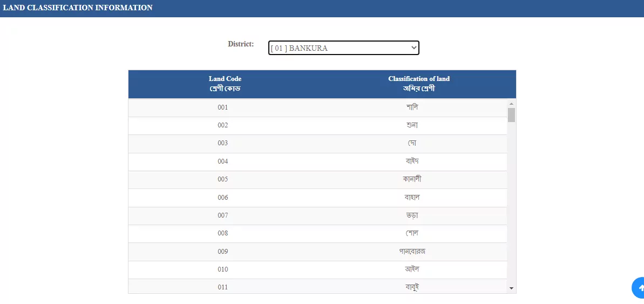The height and width of the screenshot is (304, 644).
Task: Select the land code 002 cell
Action: tap(223, 125)
